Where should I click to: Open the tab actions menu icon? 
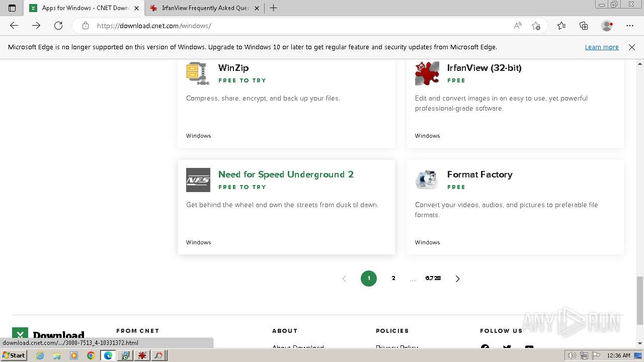click(x=12, y=8)
